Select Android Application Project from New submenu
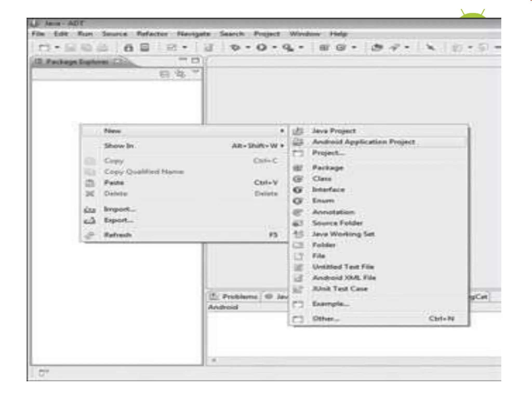 coord(363,142)
